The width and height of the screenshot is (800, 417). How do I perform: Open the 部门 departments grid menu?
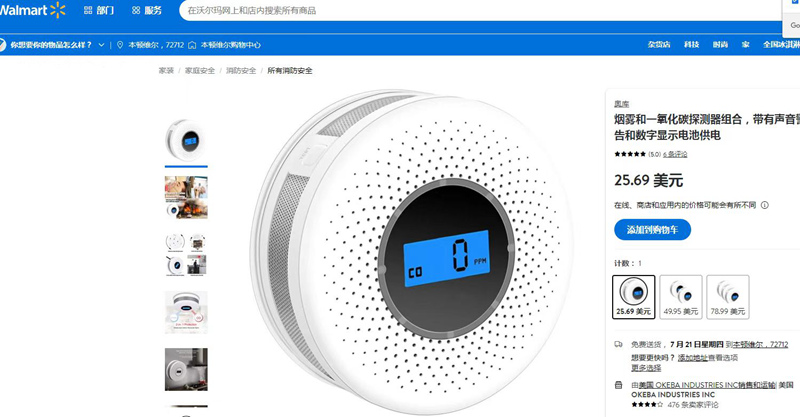tap(99, 10)
